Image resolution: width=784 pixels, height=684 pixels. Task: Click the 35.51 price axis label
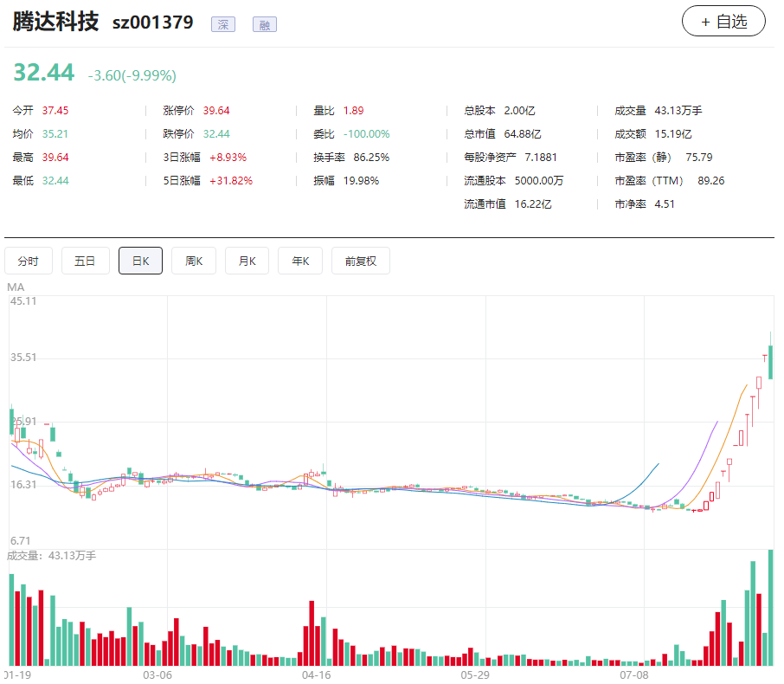point(23,358)
